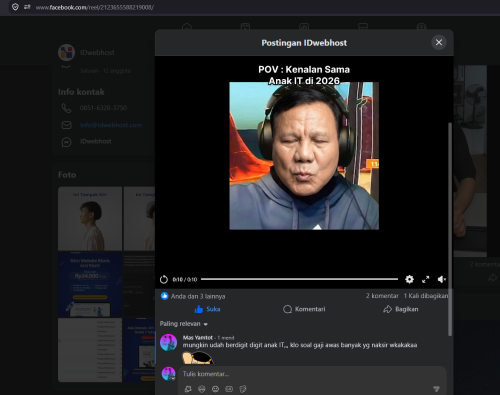Viewport: 500px width, 395px height.
Task: Click the "1 menit" comment timestamp
Action: pos(226,338)
